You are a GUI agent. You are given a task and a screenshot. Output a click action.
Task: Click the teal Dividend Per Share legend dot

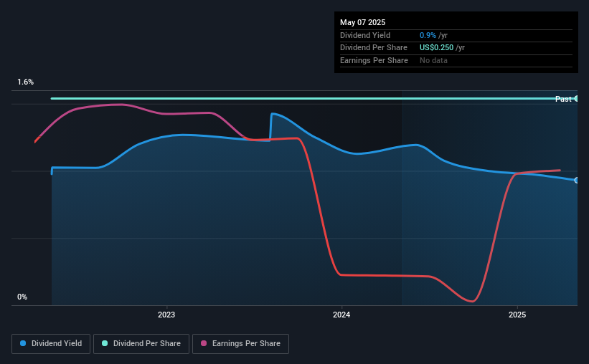[x=105, y=343]
